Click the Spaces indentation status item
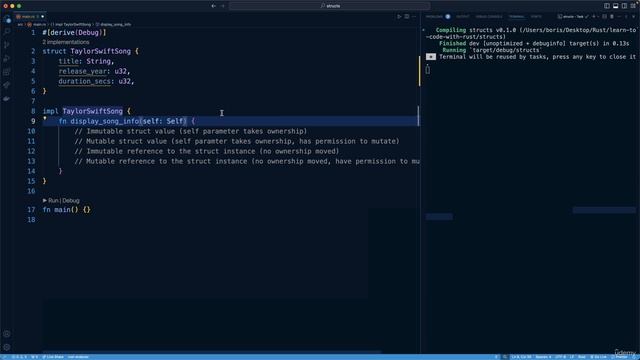This screenshot has width=640, height=360. [543, 357]
